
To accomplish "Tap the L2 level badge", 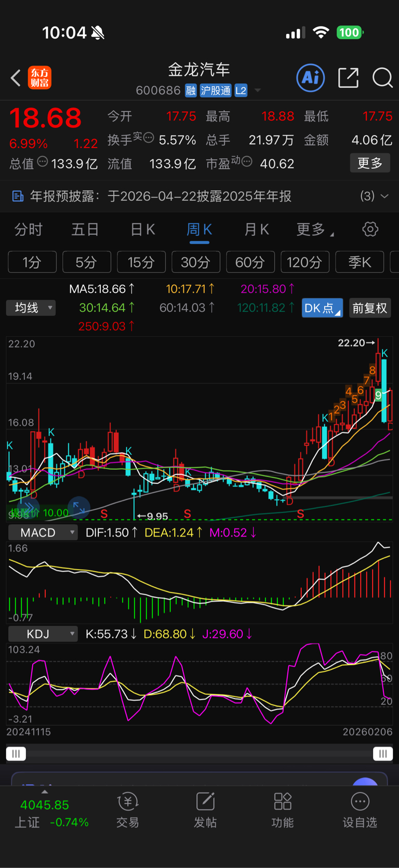I will (241, 90).
